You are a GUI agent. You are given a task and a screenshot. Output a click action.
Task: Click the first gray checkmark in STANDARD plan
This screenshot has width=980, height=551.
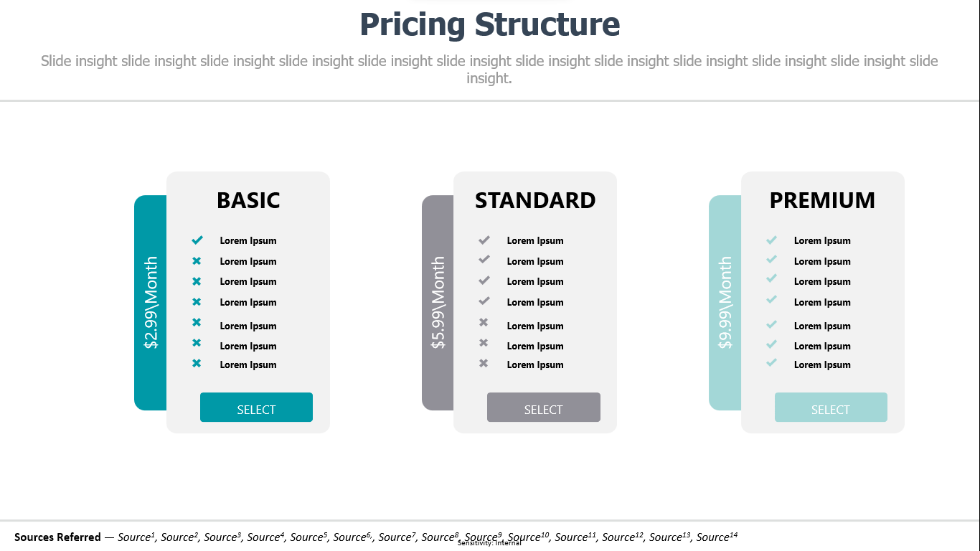coord(484,240)
